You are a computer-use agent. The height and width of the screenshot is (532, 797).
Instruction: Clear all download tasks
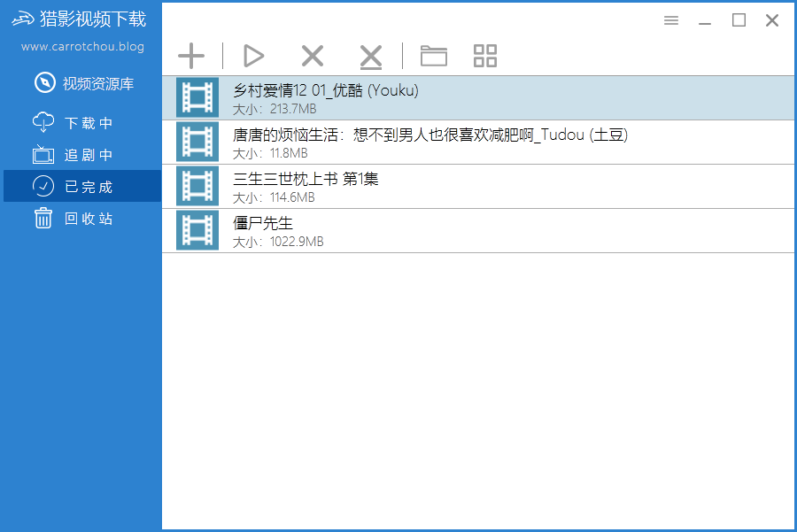pyautogui.click(x=370, y=56)
